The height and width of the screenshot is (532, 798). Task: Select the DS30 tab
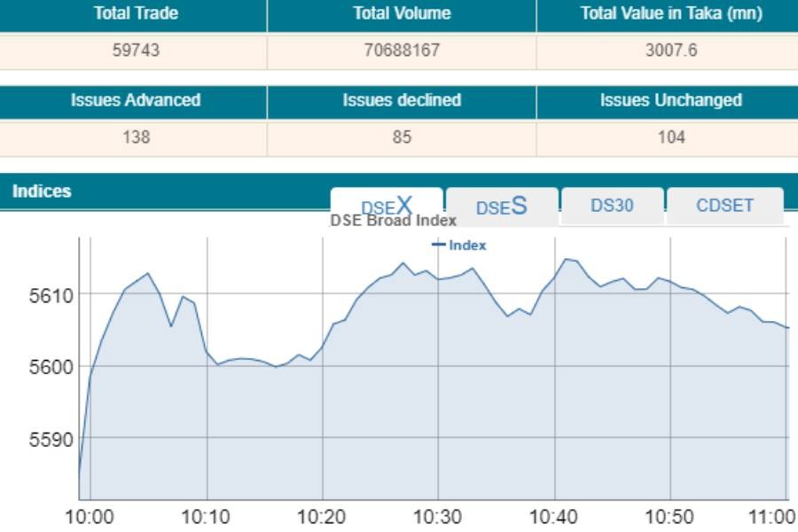pyautogui.click(x=612, y=206)
